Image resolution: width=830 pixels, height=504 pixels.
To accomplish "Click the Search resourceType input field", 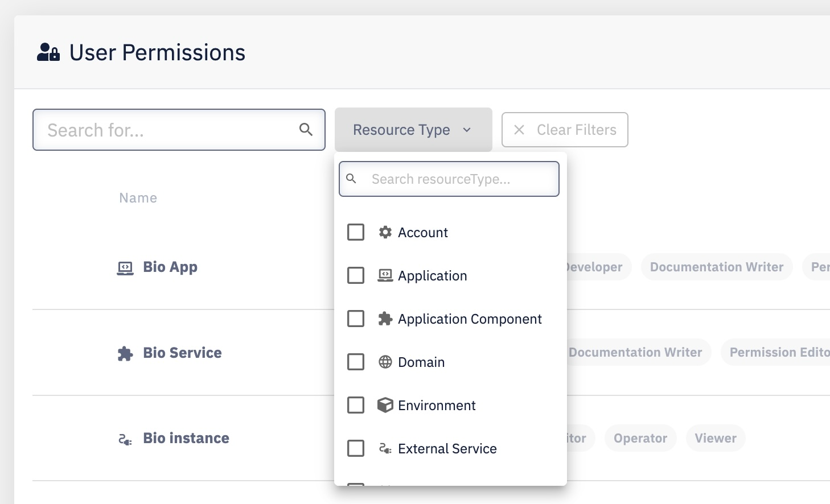I will tap(455, 179).
